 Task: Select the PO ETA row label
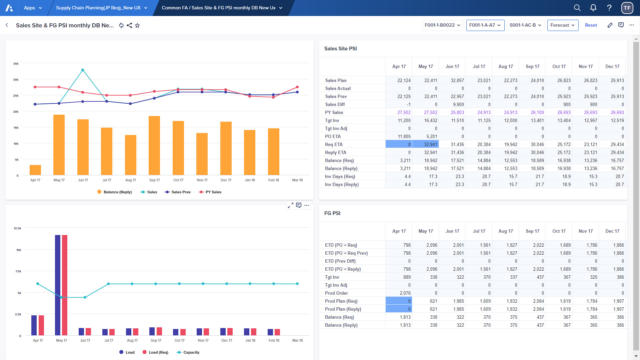[x=333, y=136]
